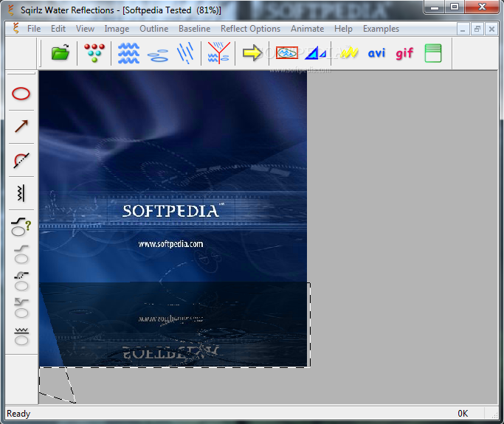
Task: Open the Outline menu
Action: pos(154,29)
